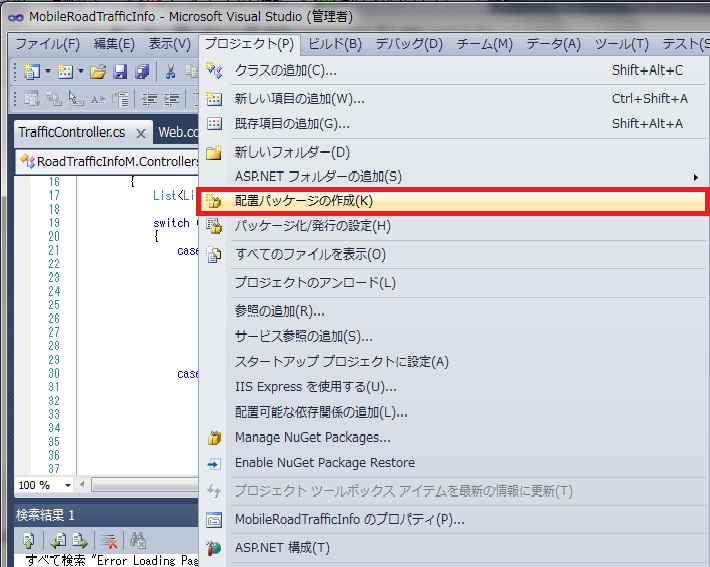
Task: Open the ツール(T) menu
Action: 622,44
